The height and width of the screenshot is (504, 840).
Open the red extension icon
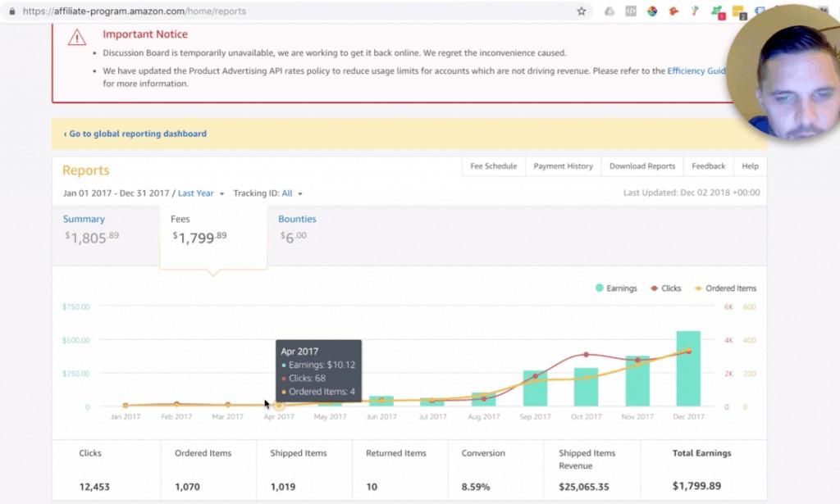click(x=673, y=11)
